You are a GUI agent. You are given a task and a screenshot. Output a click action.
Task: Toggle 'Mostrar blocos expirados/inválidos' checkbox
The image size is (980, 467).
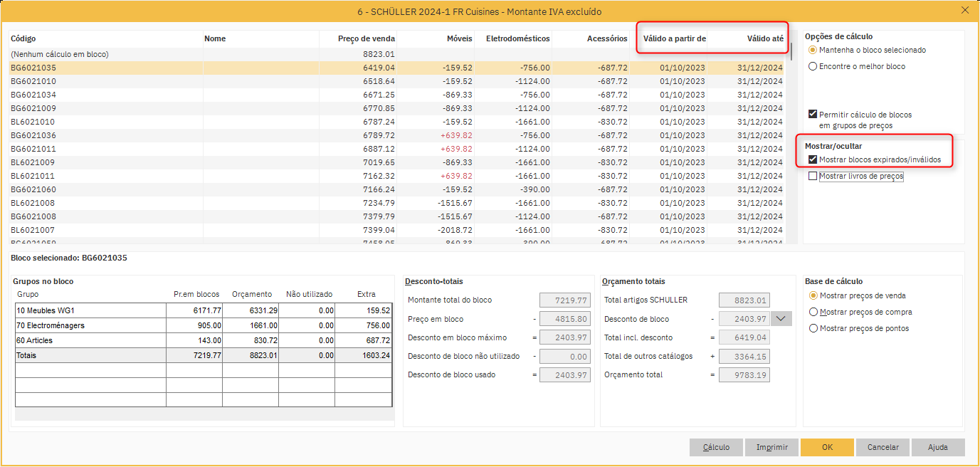pos(813,160)
